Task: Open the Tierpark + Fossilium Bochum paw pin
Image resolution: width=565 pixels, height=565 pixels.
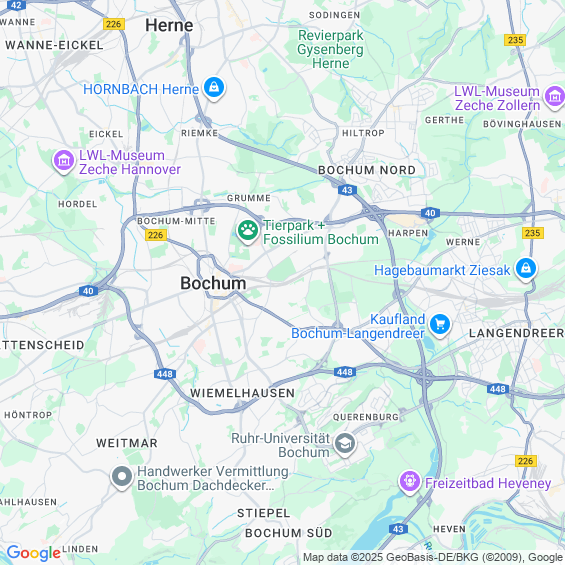Action: (x=248, y=232)
